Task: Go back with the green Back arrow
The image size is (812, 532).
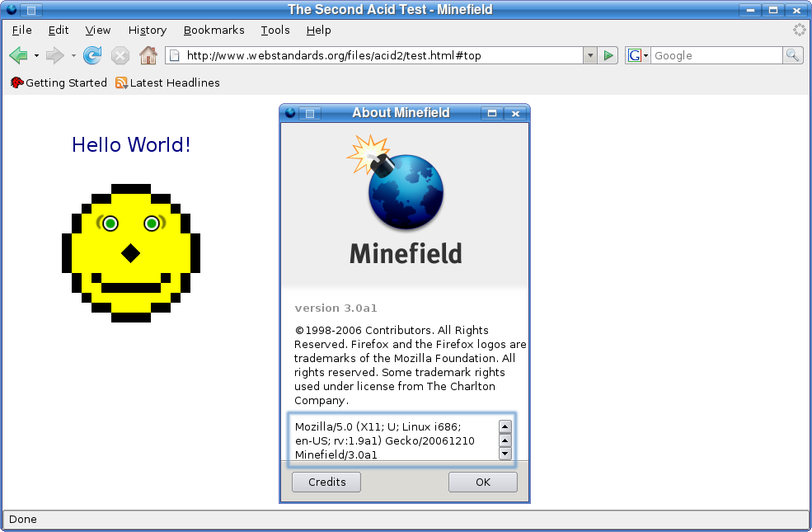Action: tap(19, 55)
